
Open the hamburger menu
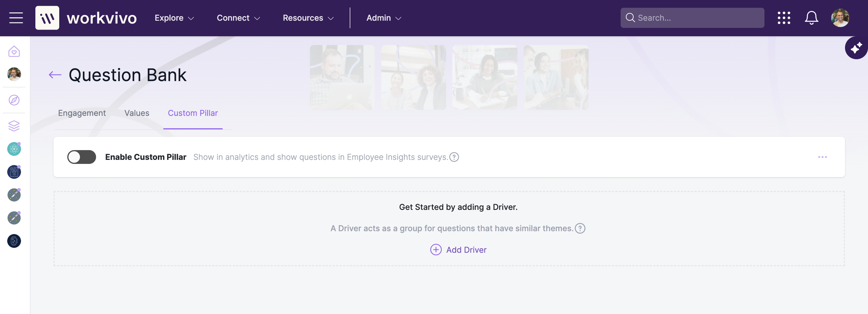[x=16, y=18]
